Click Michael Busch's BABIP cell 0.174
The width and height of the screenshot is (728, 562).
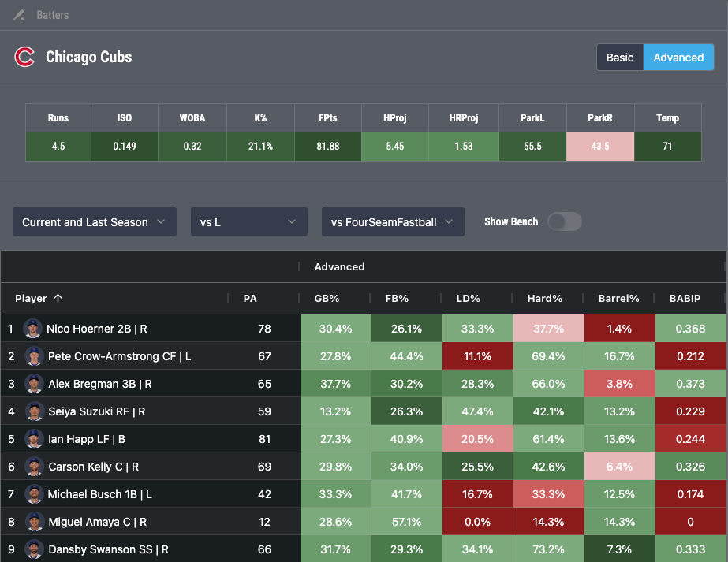click(x=690, y=494)
